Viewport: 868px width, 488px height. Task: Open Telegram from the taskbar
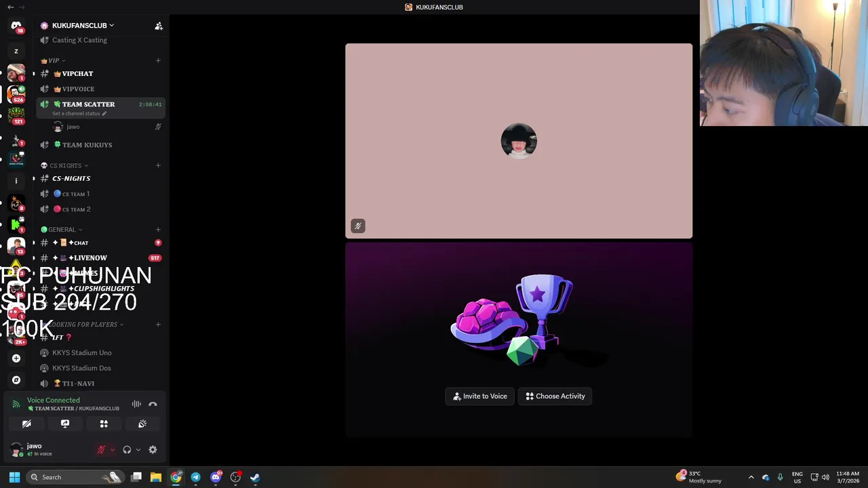coord(195,477)
